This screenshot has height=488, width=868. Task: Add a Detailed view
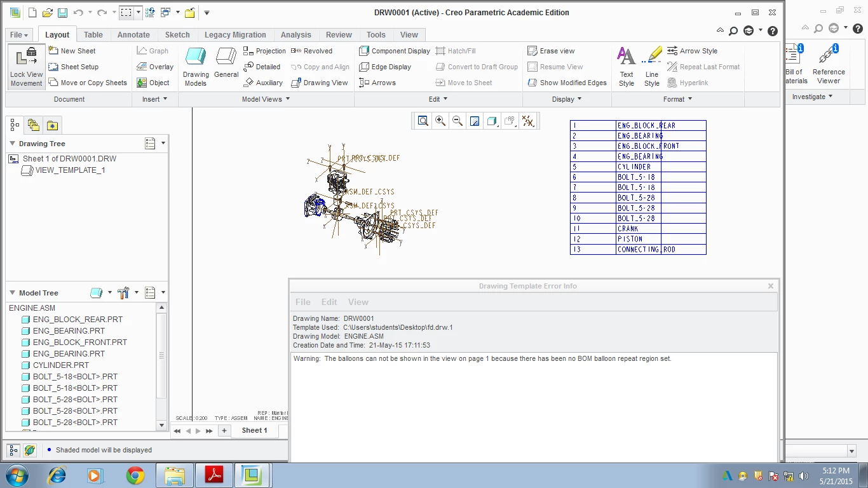[x=262, y=67]
